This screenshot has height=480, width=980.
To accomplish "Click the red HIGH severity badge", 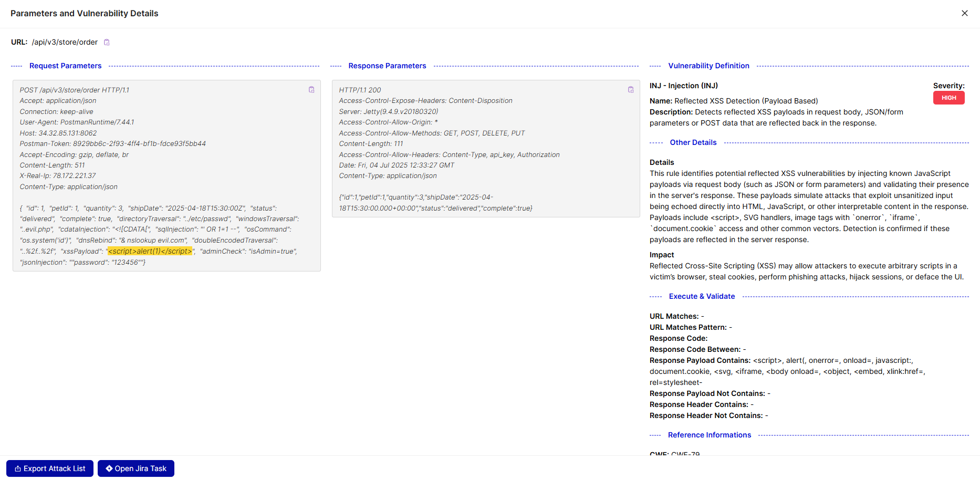I will 948,98.
